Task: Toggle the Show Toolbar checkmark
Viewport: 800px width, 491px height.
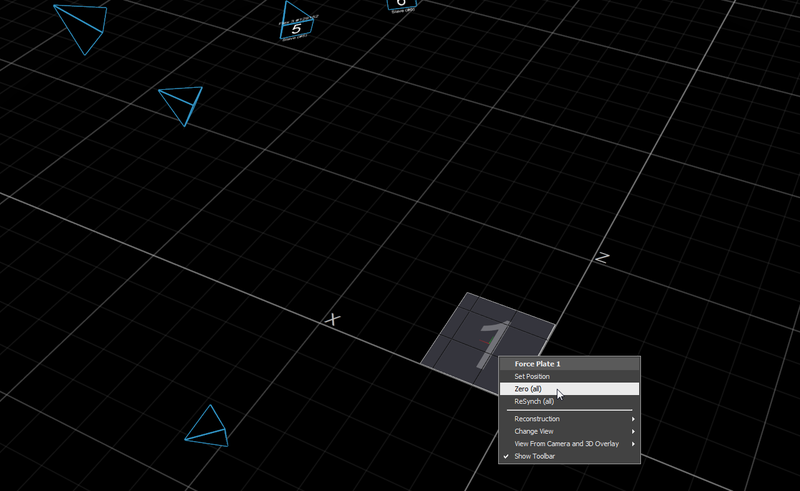Action: point(506,456)
